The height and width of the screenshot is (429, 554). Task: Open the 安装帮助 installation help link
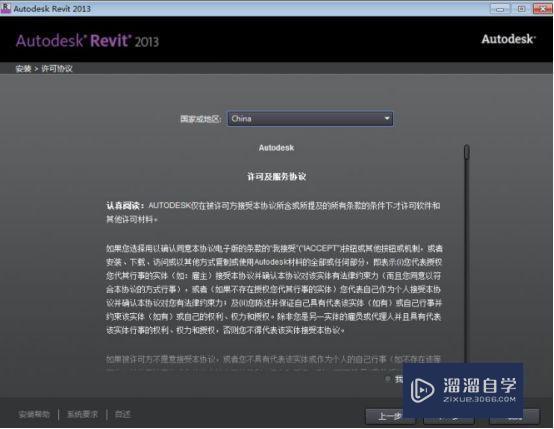pyautogui.click(x=34, y=414)
